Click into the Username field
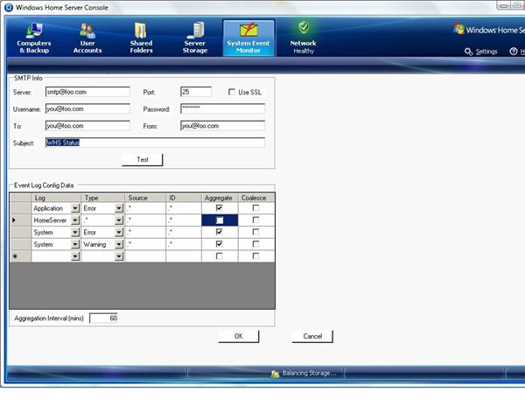Image resolution: width=525 pixels, height=420 pixels. click(87, 108)
